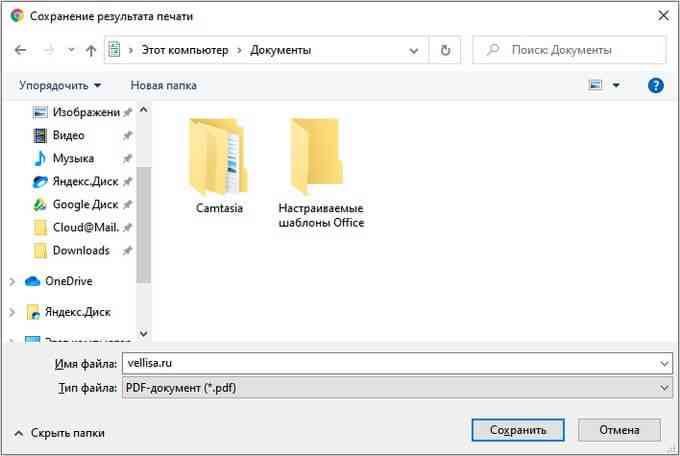Click the Поиск: Документы search field
The height and width of the screenshot is (456, 680).
(569, 50)
